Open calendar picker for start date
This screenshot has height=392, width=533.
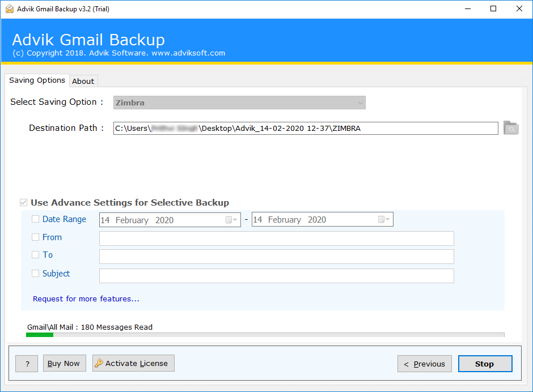[x=231, y=220]
